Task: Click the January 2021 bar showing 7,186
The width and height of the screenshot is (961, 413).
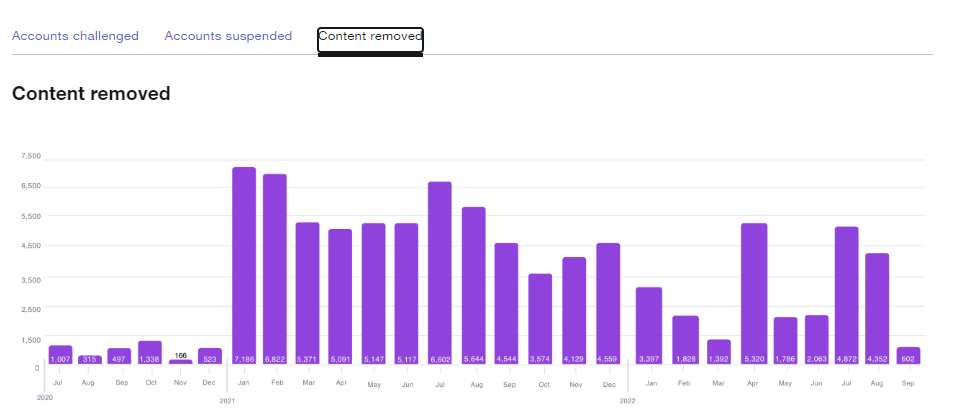Action: click(x=244, y=265)
